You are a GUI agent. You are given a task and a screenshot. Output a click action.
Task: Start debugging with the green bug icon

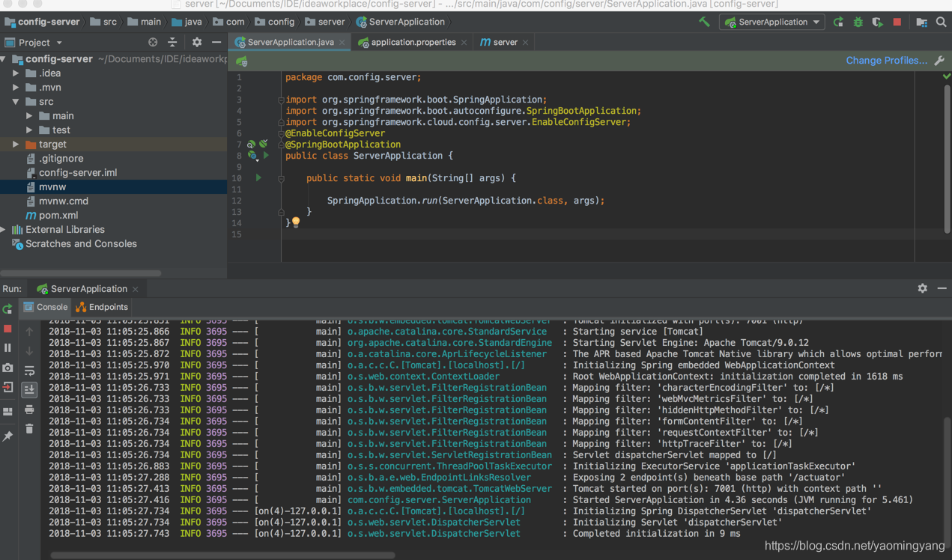858,22
